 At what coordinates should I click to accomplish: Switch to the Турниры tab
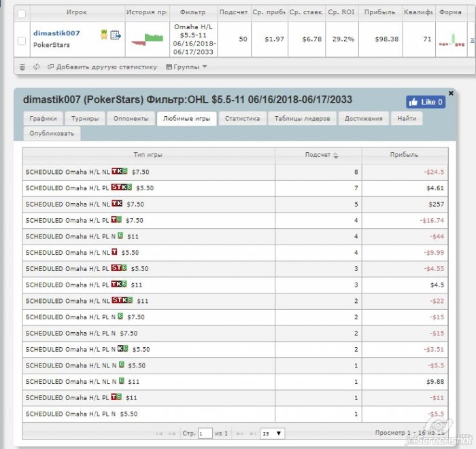tap(85, 119)
